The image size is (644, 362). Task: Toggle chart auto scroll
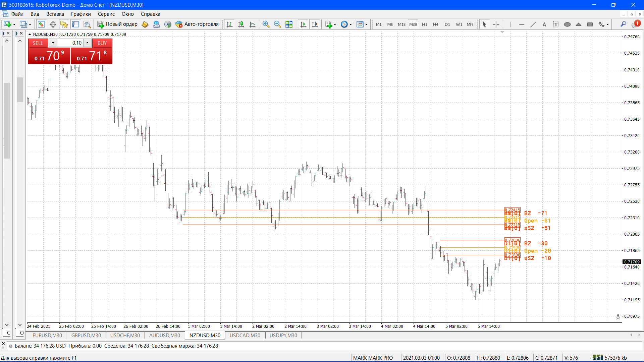[x=303, y=24]
